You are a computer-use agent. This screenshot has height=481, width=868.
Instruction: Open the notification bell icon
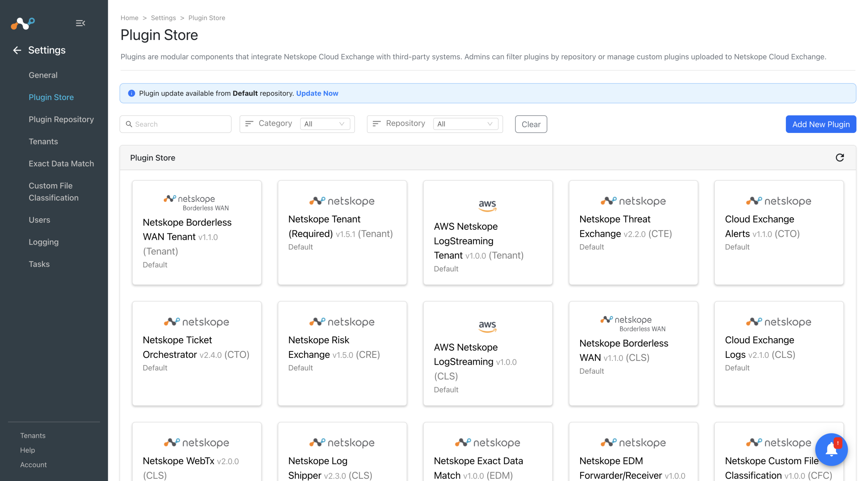pyautogui.click(x=831, y=449)
